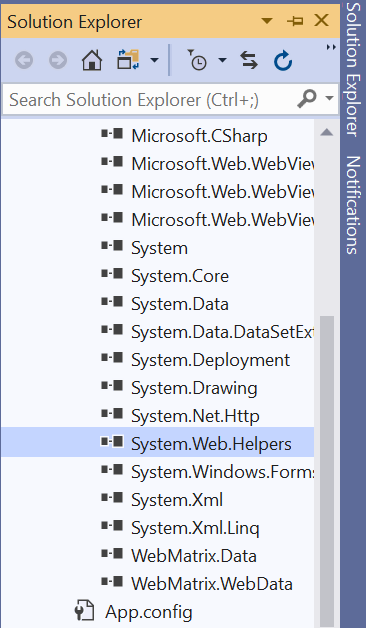Image resolution: width=366 pixels, height=628 pixels.
Task: Select the WebMatrix.Data reference
Action: pos(194,556)
